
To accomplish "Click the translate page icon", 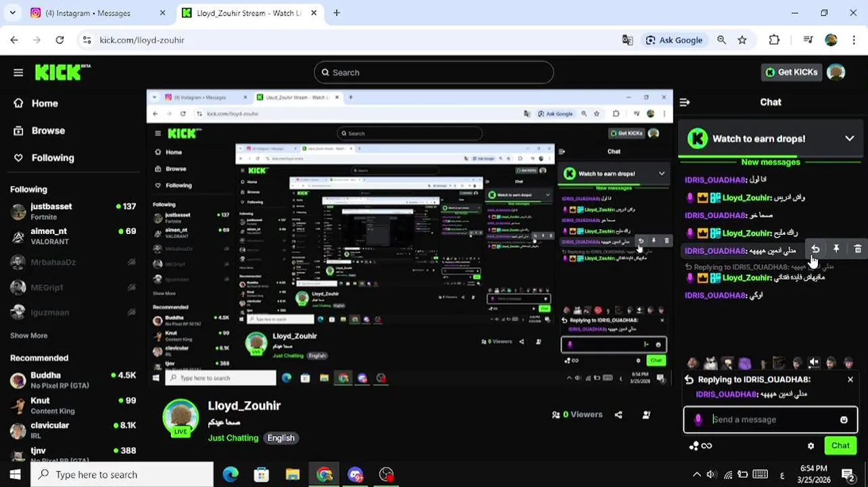I will [628, 40].
